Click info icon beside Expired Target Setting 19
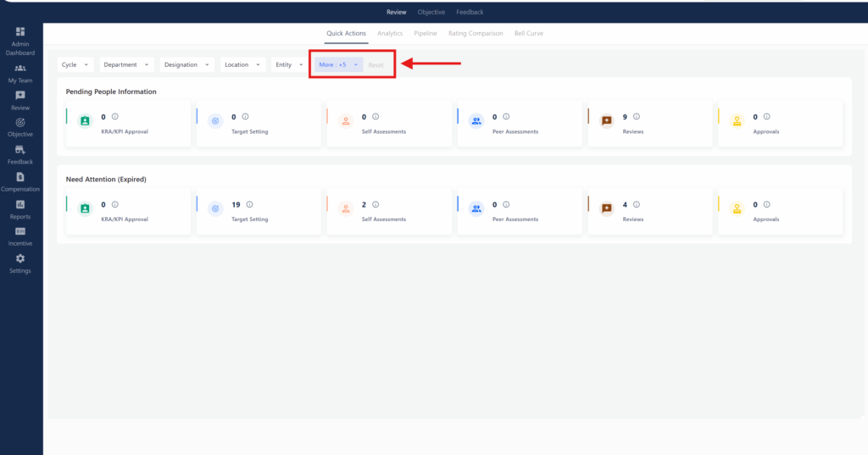Screen dimensions: 868x455 [250, 205]
